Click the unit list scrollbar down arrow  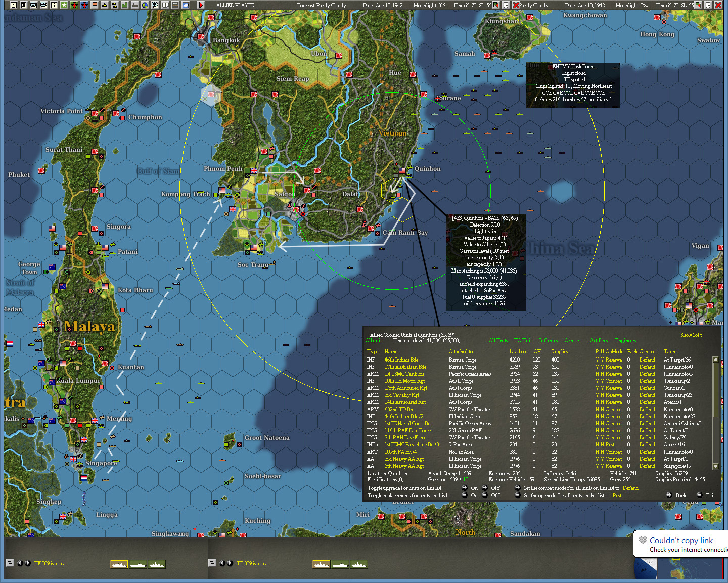[x=715, y=466]
